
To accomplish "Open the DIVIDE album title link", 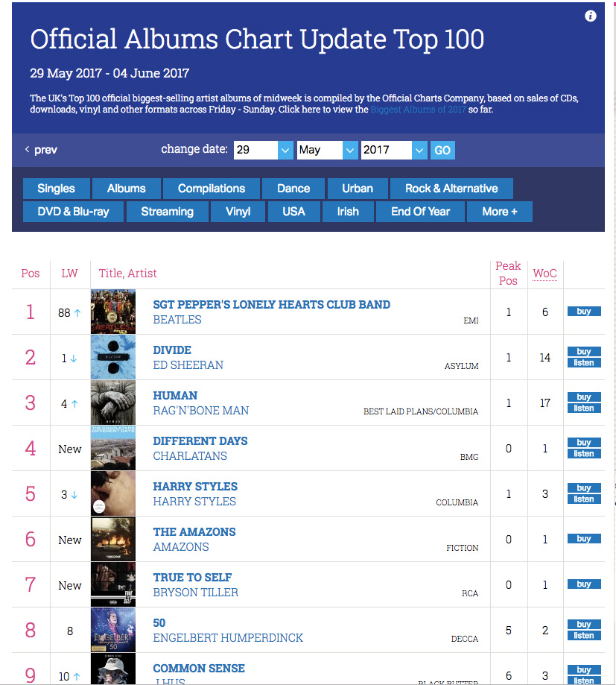I will coord(172,350).
